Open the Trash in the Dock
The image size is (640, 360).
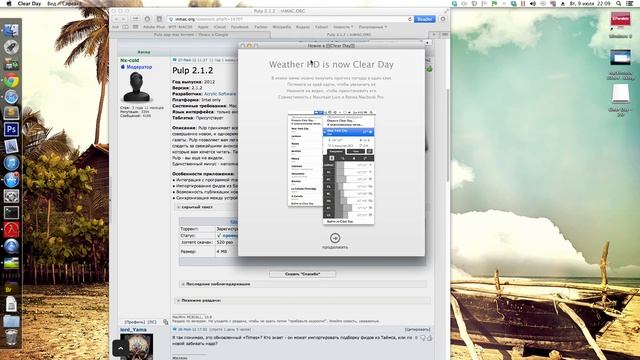coord(11,337)
